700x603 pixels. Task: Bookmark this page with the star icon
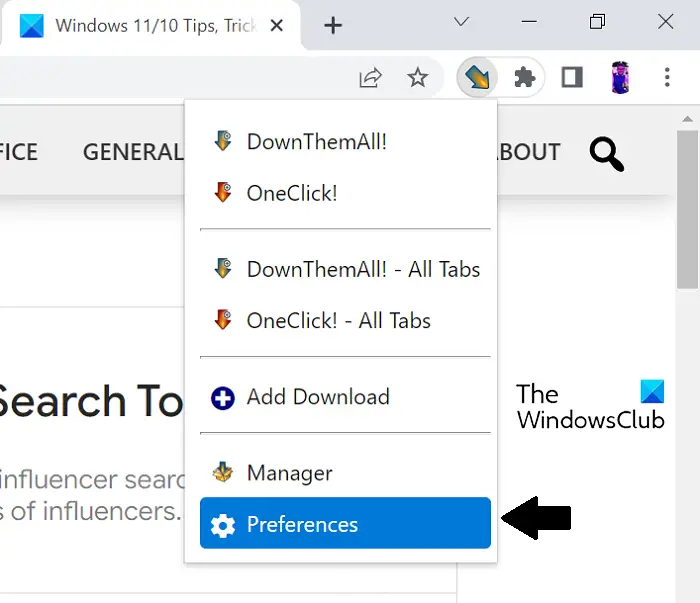tap(418, 77)
